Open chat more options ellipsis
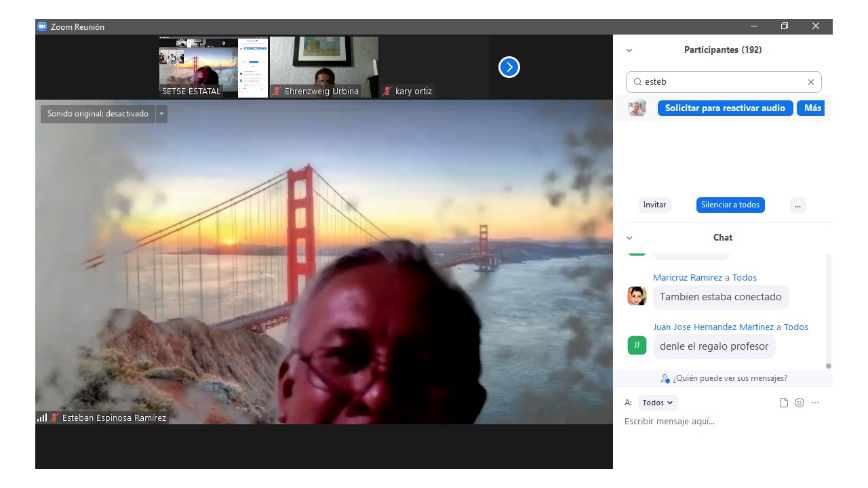Image resolution: width=868 pixels, height=488 pixels. click(x=815, y=403)
